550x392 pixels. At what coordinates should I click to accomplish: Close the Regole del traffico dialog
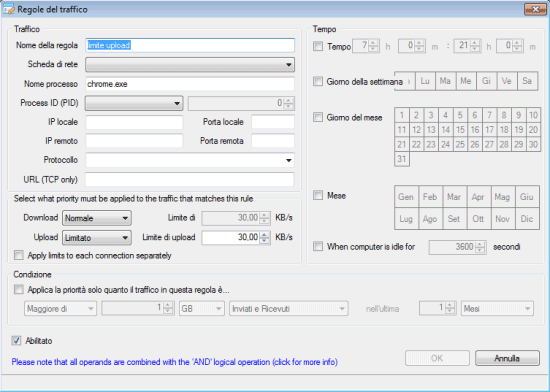[535, 9]
